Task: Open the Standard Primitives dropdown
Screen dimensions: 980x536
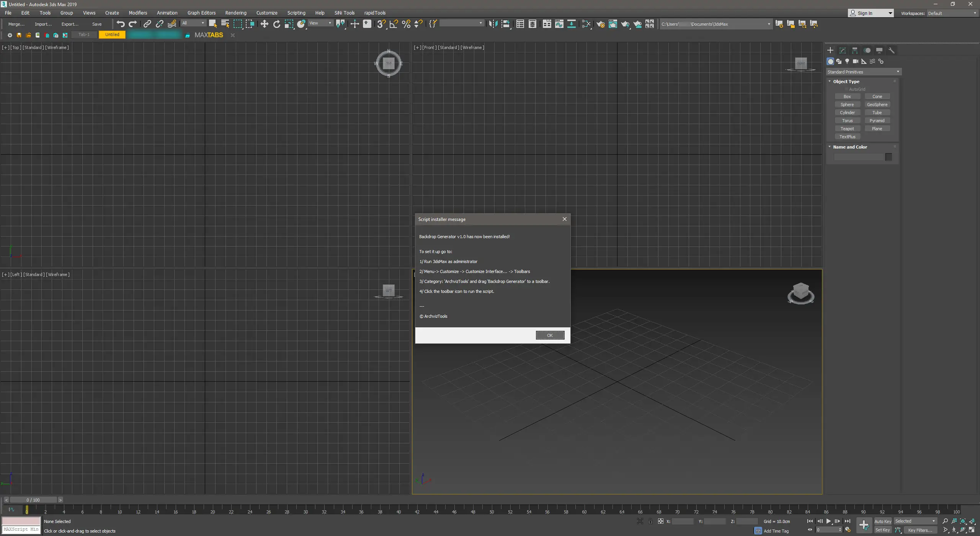Action: click(x=863, y=72)
